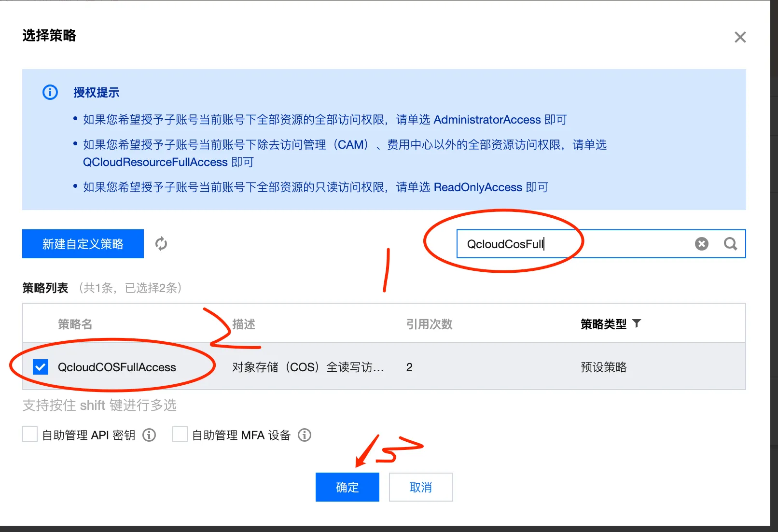Click the 新建自定义策略 button

(x=83, y=244)
